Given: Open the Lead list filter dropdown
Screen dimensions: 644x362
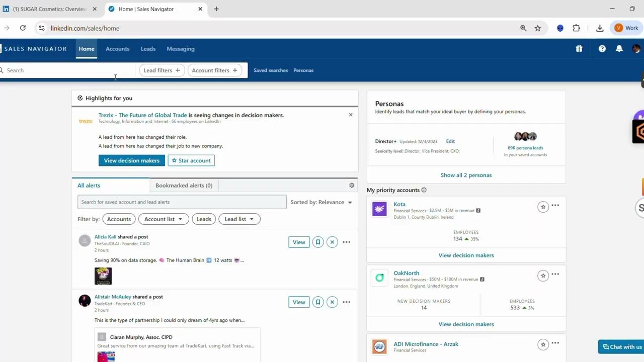Looking at the screenshot, I should (239, 219).
